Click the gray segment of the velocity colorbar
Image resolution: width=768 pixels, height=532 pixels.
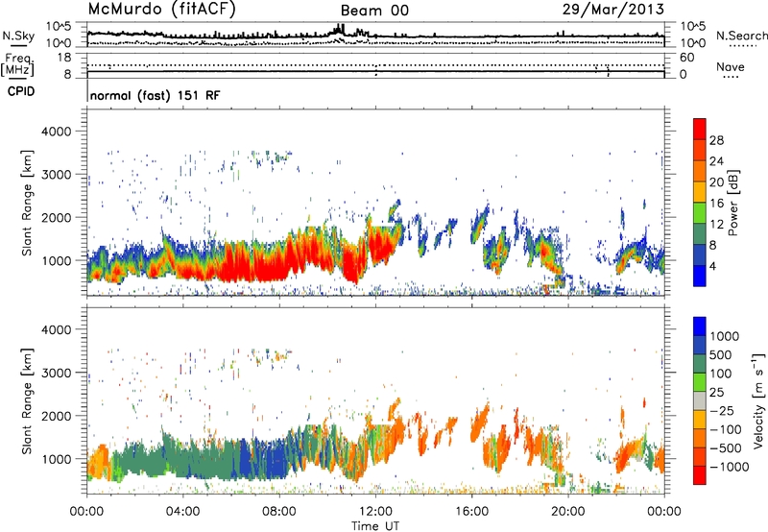(x=700, y=401)
